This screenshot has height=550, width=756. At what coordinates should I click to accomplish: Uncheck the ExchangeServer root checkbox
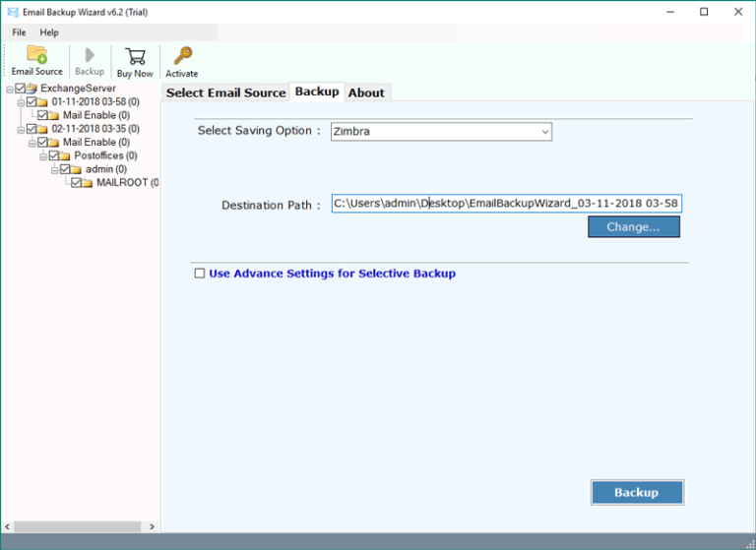point(20,89)
